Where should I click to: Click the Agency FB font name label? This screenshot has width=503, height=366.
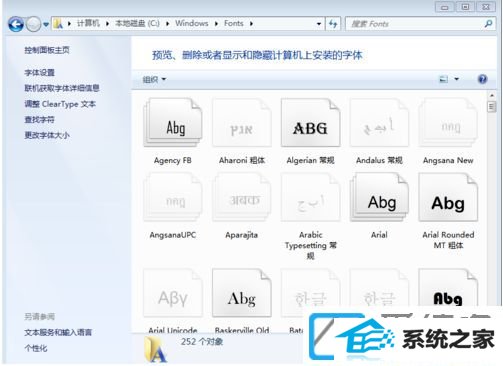(x=173, y=161)
